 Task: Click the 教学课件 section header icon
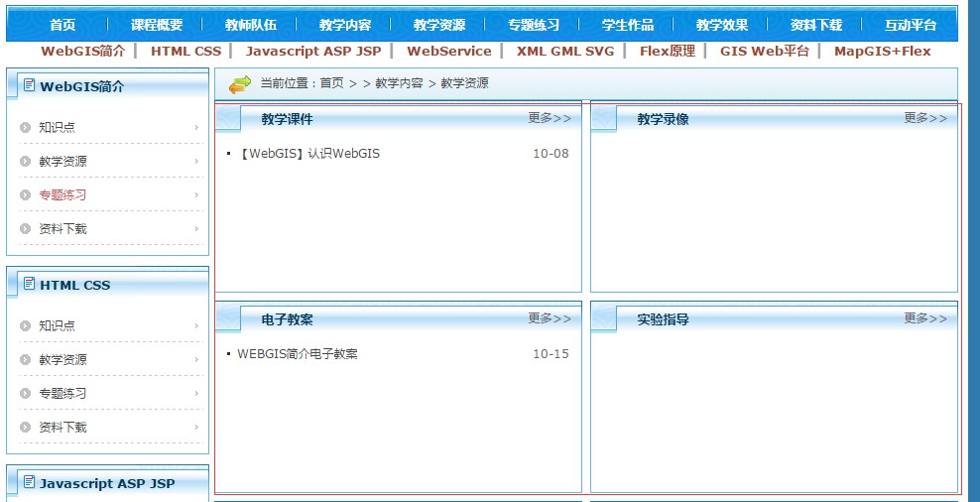(229, 119)
